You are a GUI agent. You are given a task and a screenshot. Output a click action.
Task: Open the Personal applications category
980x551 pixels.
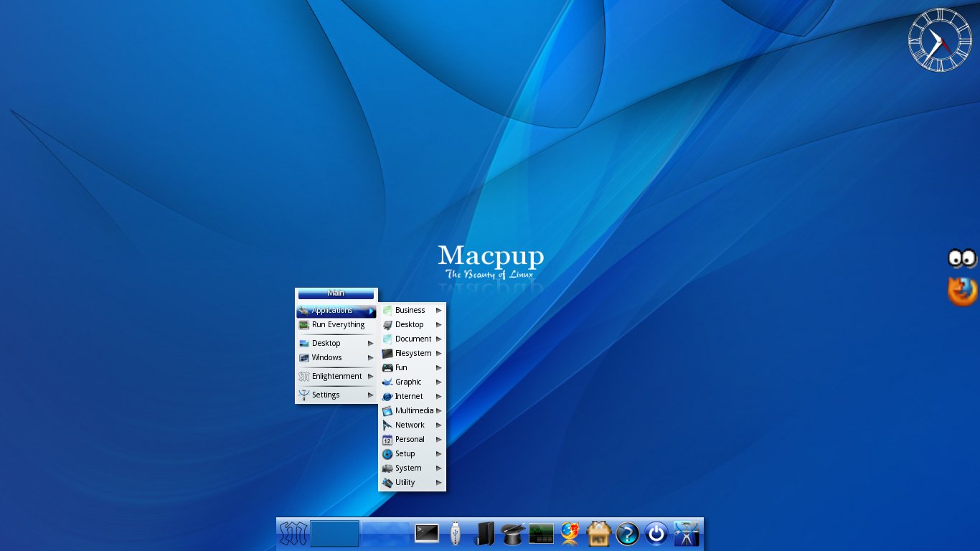click(x=413, y=440)
